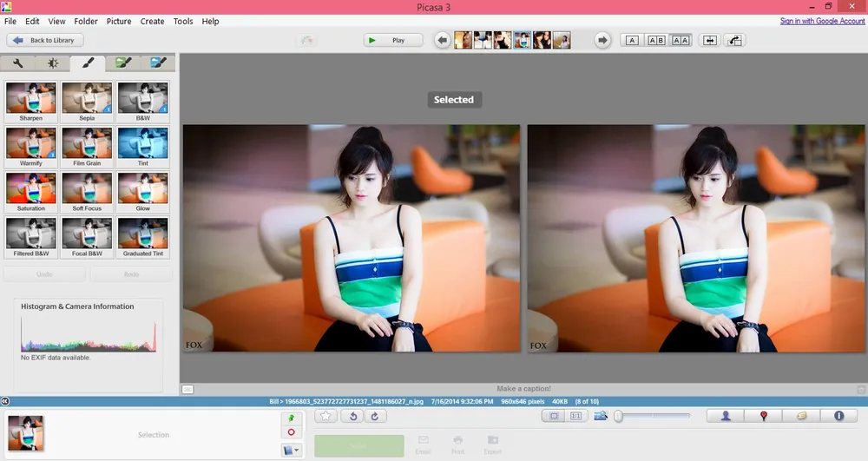Click Back to Library button
Image resolution: width=868 pixels, height=461 pixels.
45,41
